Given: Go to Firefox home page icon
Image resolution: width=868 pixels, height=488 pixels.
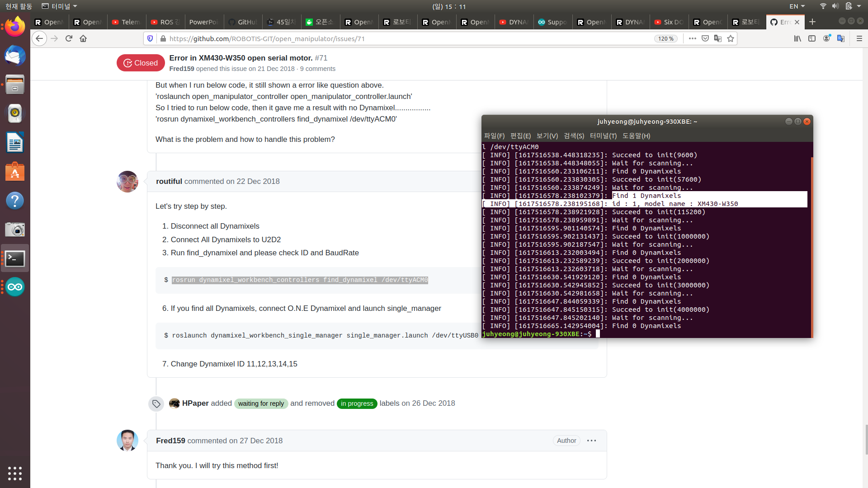Looking at the screenshot, I should 83,38.
